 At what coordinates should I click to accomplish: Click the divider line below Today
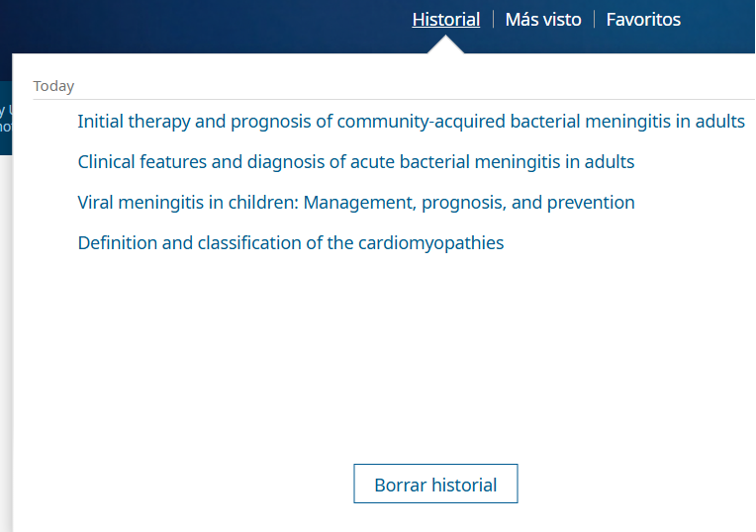[394, 99]
